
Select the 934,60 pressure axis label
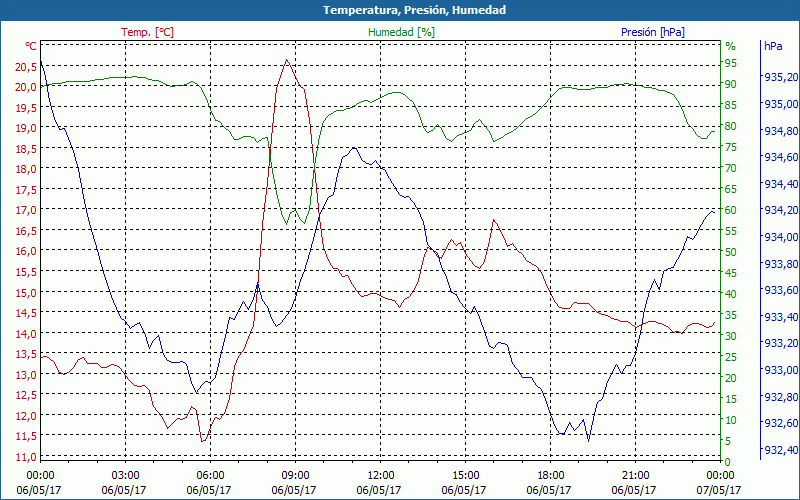(x=781, y=157)
